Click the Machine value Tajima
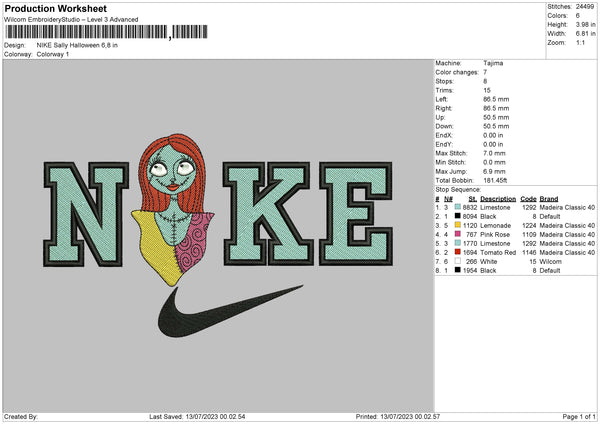600x424 pixels. tap(493, 63)
